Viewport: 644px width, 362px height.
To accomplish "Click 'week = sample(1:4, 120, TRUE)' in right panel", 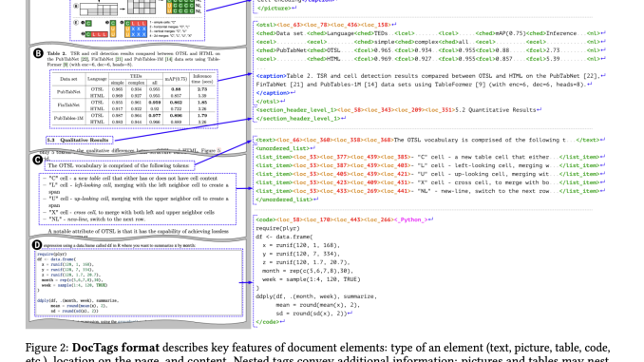I will point(312,279).
